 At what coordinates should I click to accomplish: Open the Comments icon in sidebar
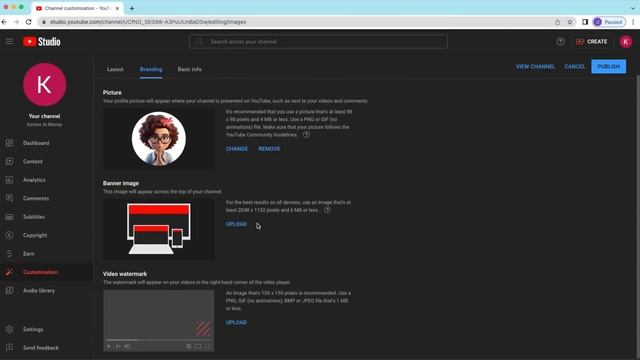9,198
